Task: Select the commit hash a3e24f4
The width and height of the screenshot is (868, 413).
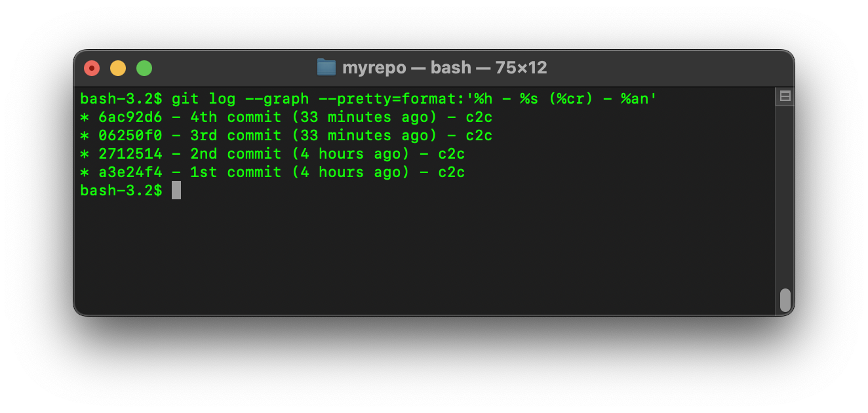Action: click(x=130, y=172)
